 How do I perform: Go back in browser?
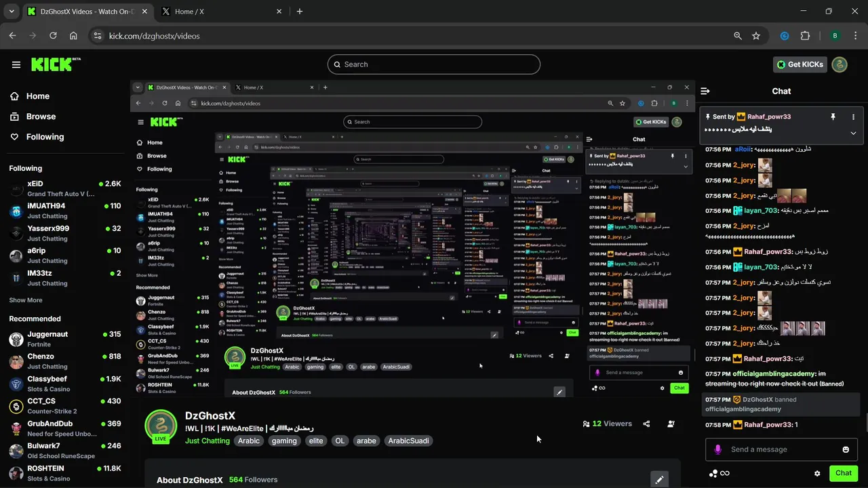click(12, 36)
